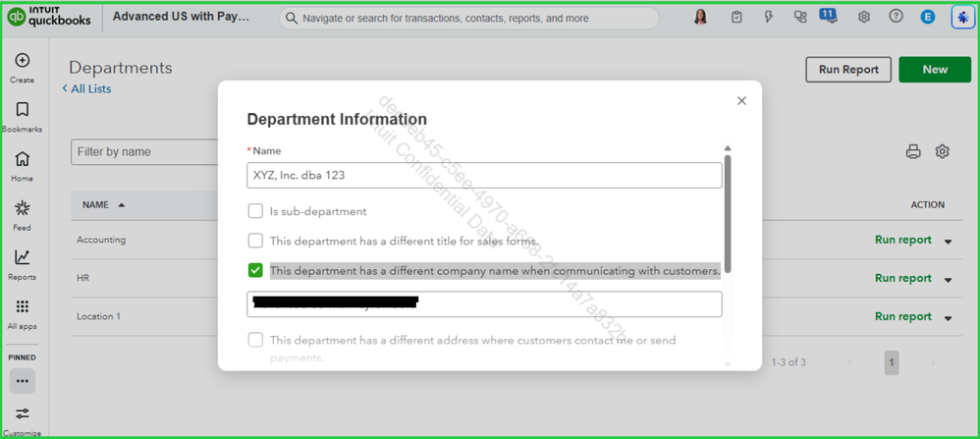
Task: Uncheck the different company name checkbox
Action: pos(255,271)
